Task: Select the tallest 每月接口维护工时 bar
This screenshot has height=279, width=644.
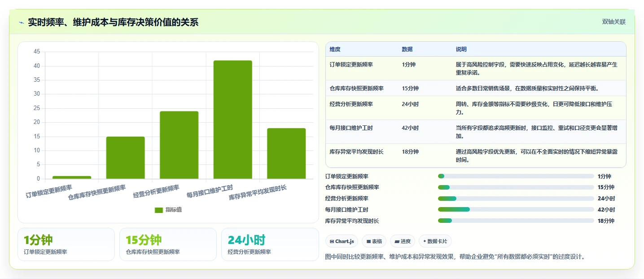Action: click(x=232, y=120)
